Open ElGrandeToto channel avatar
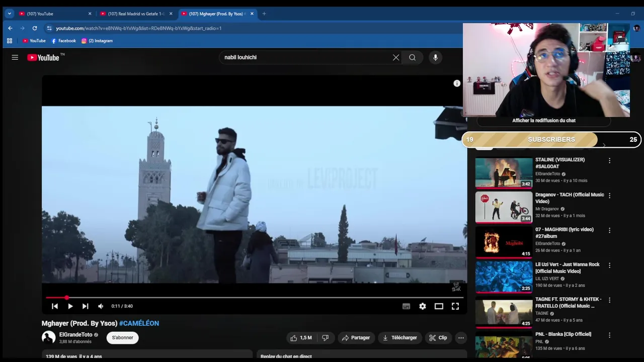644x362 pixels. coord(48,338)
